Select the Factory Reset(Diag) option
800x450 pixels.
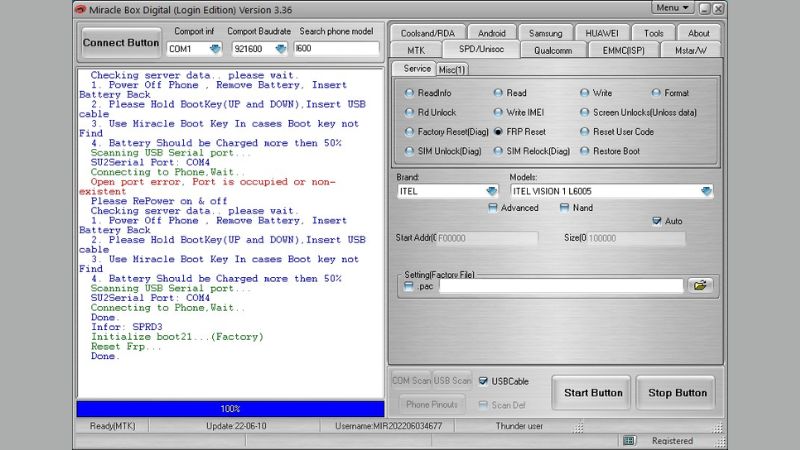[410, 131]
